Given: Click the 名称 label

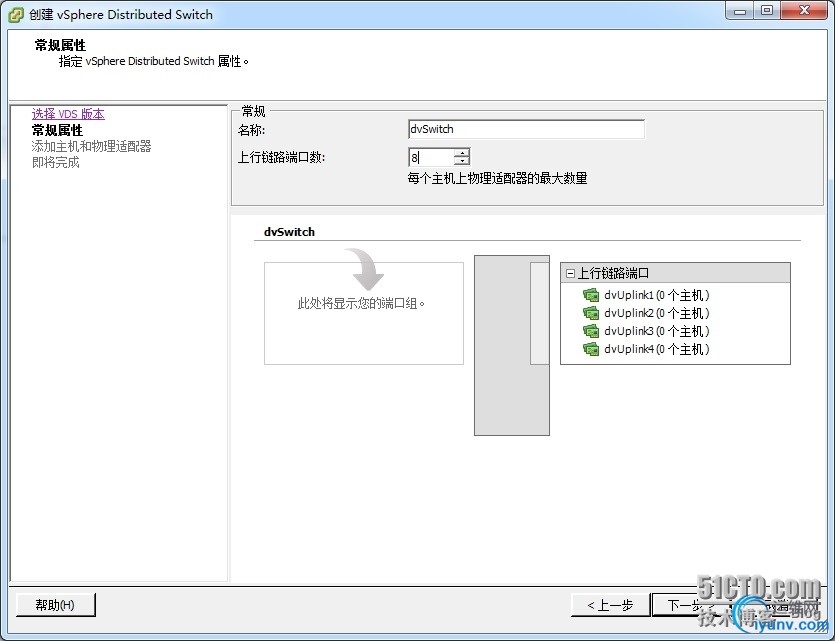Looking at the screenshot, I should point(251,130).
